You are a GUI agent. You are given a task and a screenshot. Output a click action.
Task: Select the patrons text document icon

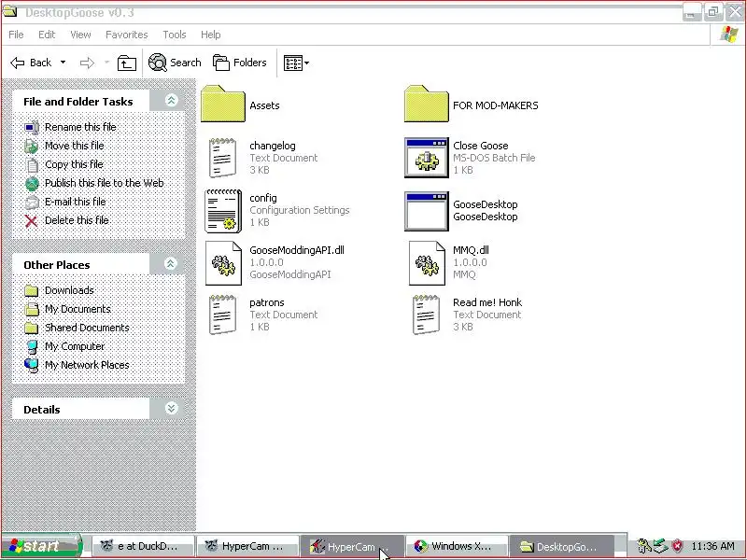222,315
